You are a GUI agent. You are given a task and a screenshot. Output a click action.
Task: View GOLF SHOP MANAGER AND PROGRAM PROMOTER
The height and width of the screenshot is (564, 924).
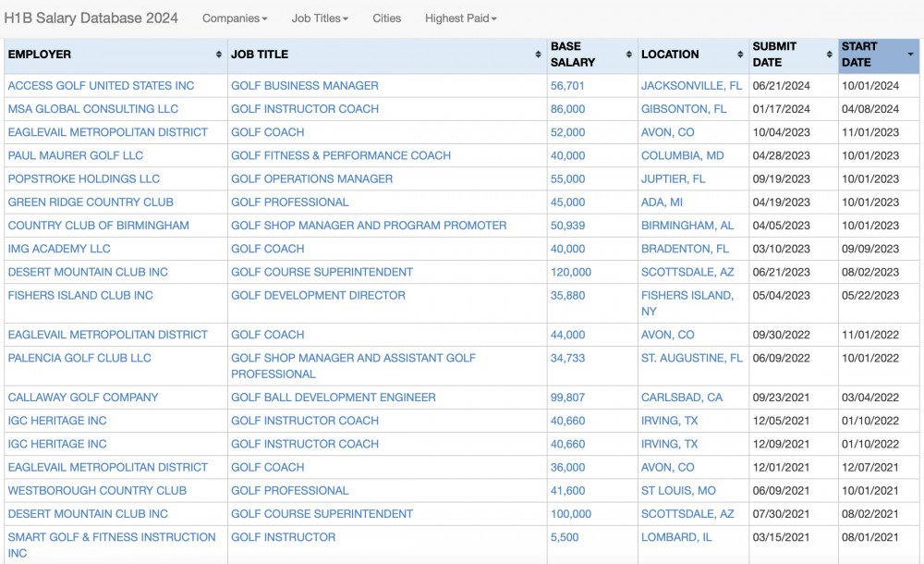[369, 226]
